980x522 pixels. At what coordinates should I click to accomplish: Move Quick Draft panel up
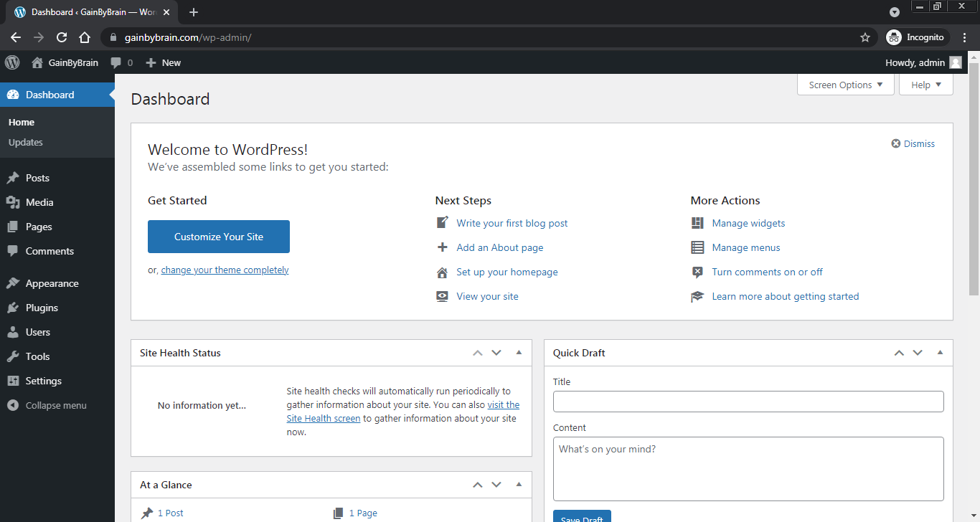point(899,353)
